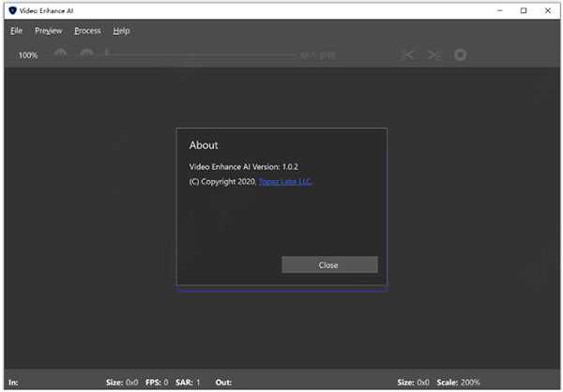The height and width of the screenshot is (392, 563).
Task: Click the right scissors trim-end icon
Action: [x=434, y=55]
